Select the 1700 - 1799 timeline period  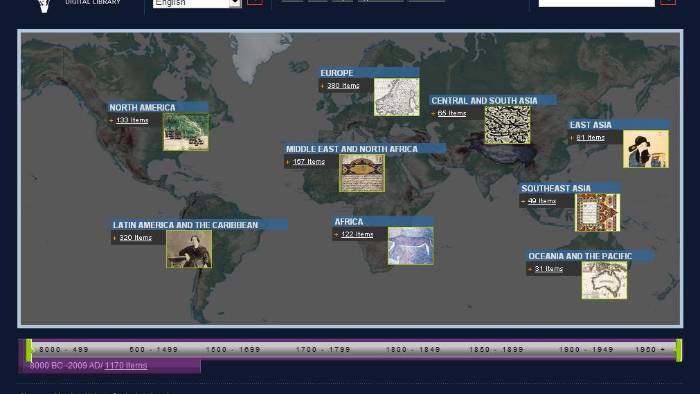323,349
